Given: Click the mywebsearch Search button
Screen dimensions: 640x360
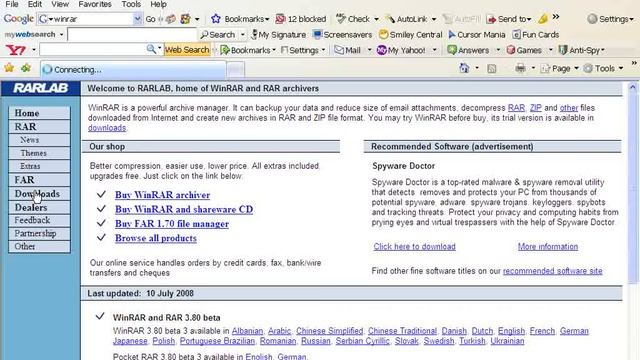Looking at the screenshot, I should [218, 35].
